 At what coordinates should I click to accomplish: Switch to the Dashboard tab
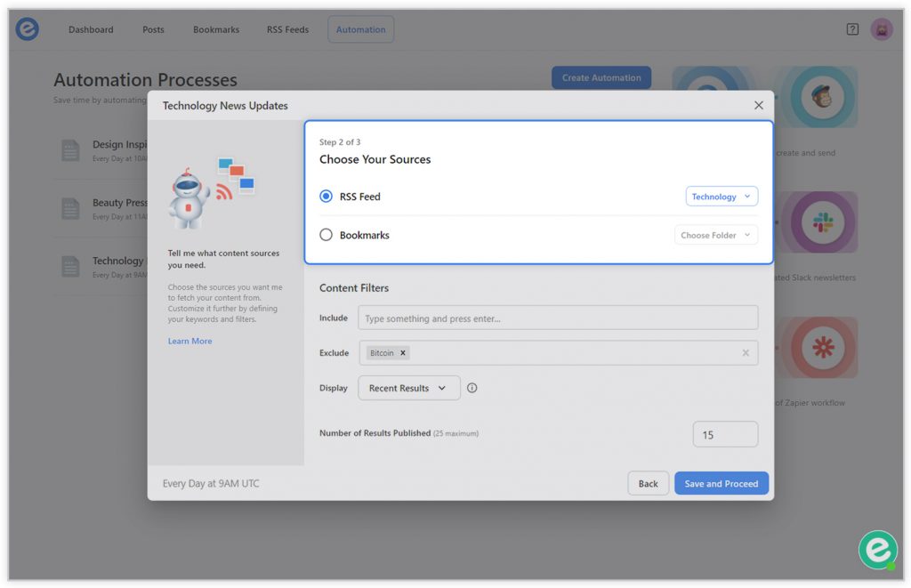(91, 29)
